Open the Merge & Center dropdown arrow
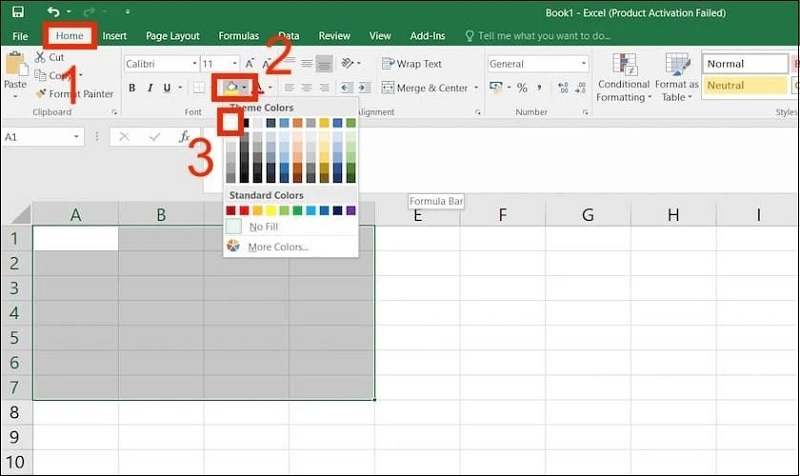The image size is (800, 476). tap(475, 88)
